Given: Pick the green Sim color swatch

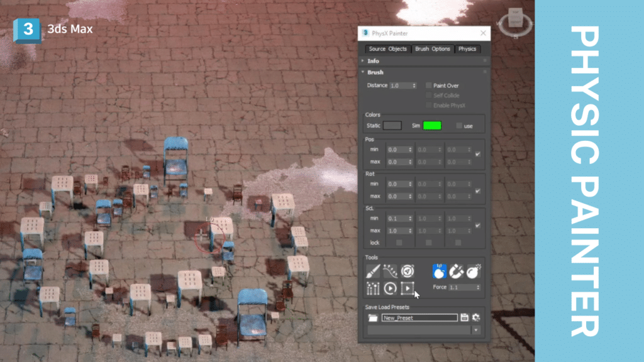Looking at the screenshot, I should [x=432, y=126].
